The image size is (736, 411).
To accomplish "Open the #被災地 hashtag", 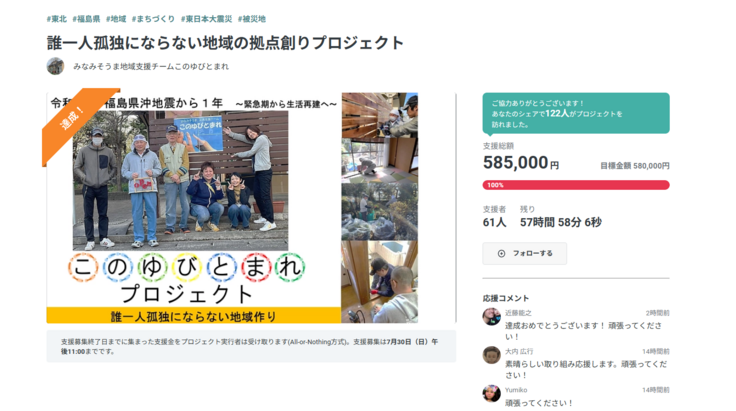I will click(x=252, y=19).
